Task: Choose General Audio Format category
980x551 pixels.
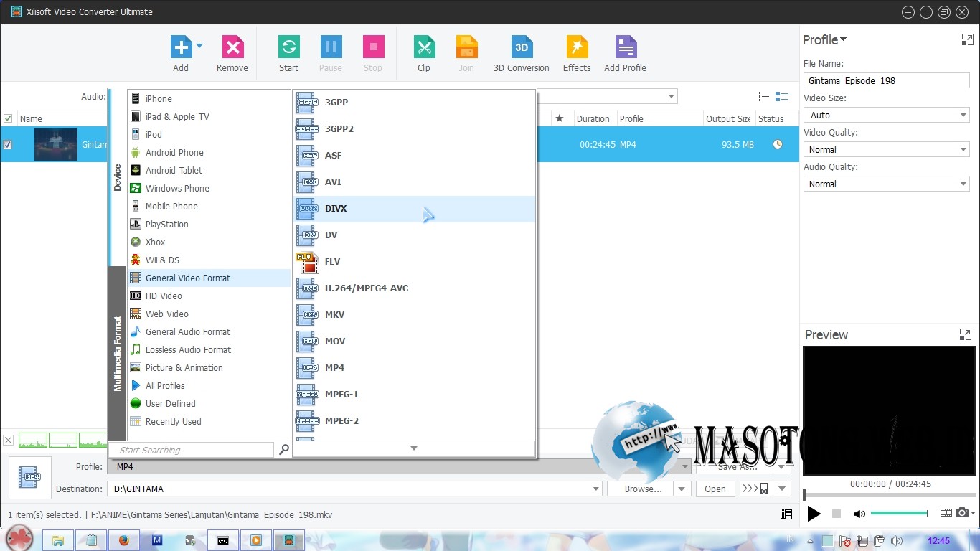Action: (x=209, y=331)
